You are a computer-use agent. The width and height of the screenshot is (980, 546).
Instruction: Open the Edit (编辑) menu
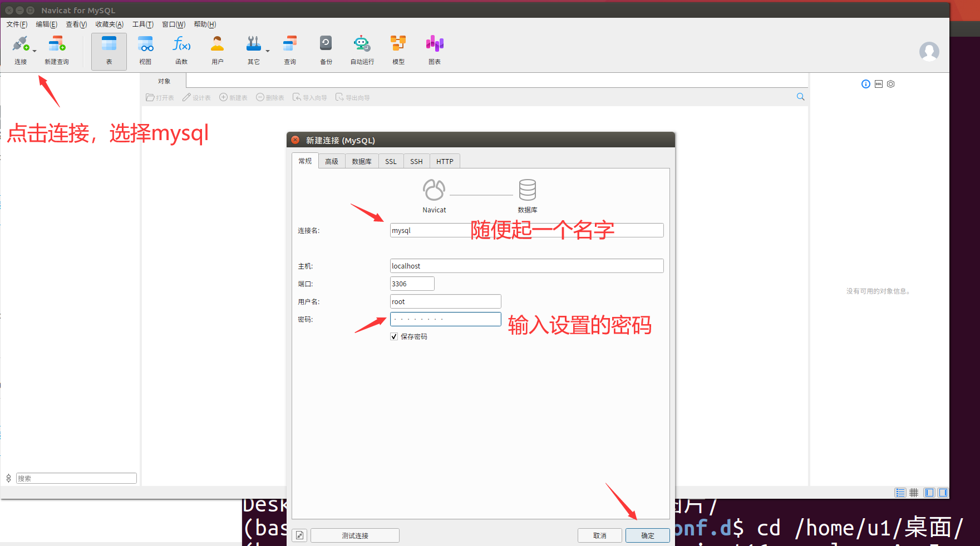(x=47, y=24)
